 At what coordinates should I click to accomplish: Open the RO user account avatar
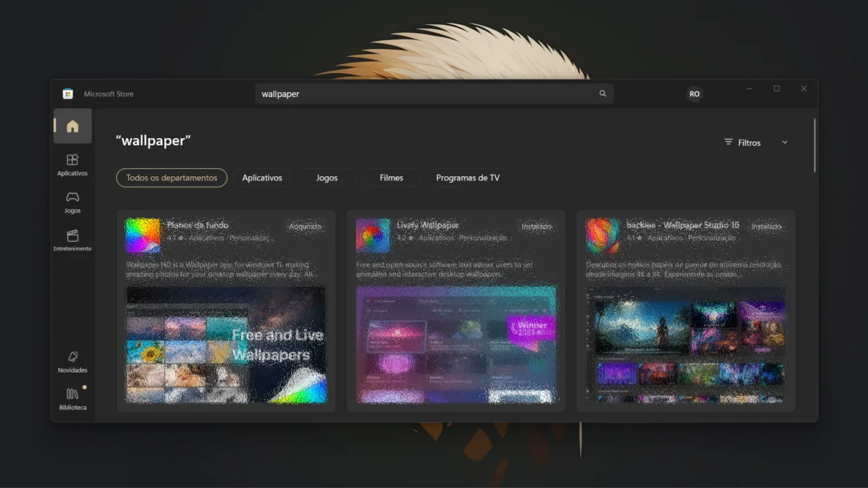tap(694, 94)
